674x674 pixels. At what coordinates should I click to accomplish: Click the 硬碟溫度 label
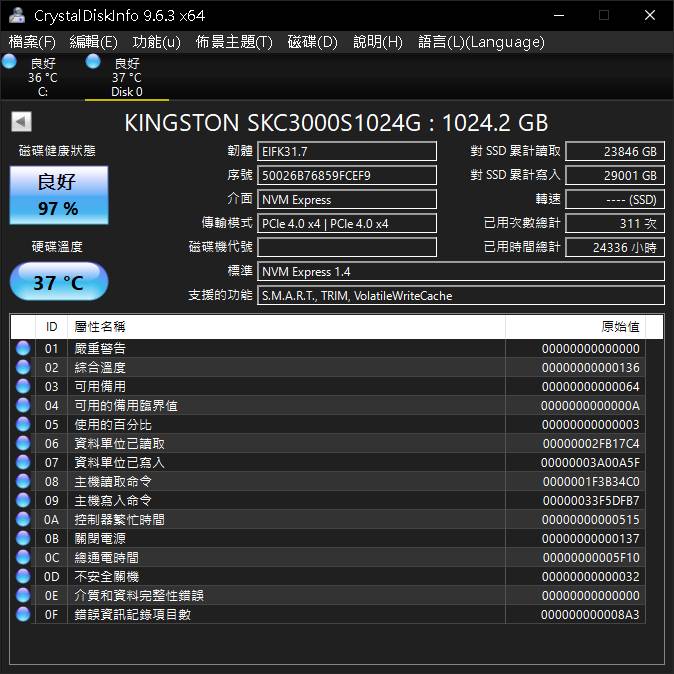point(57,246)
